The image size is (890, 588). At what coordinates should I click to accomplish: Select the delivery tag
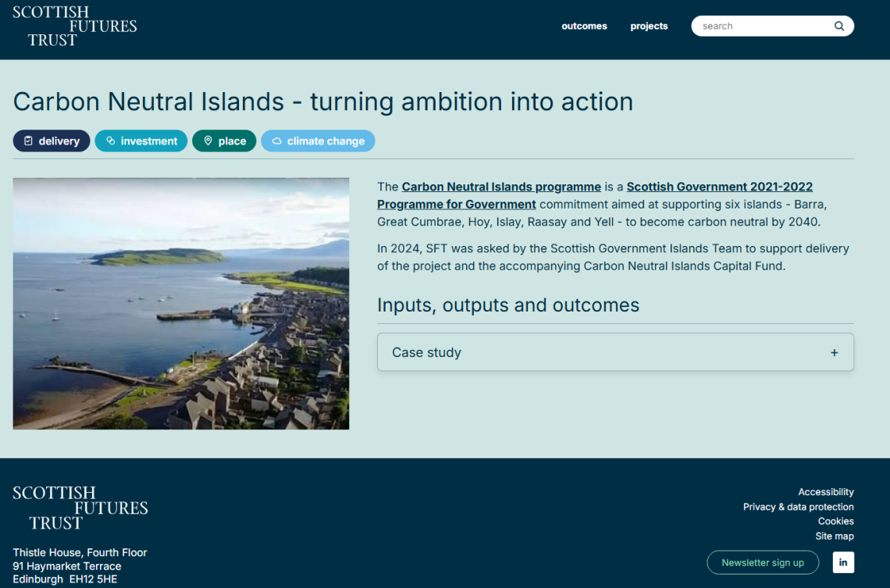[52, 141]
